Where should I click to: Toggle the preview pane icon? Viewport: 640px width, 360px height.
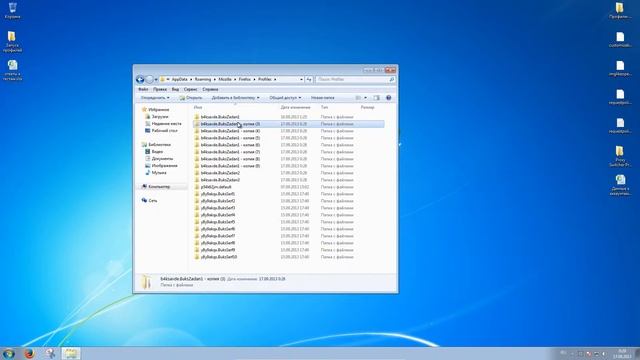coord(376,98)
